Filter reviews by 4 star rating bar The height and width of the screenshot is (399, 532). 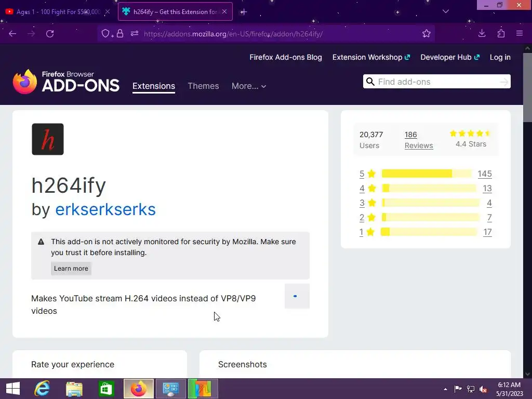(x=429, y=188)
